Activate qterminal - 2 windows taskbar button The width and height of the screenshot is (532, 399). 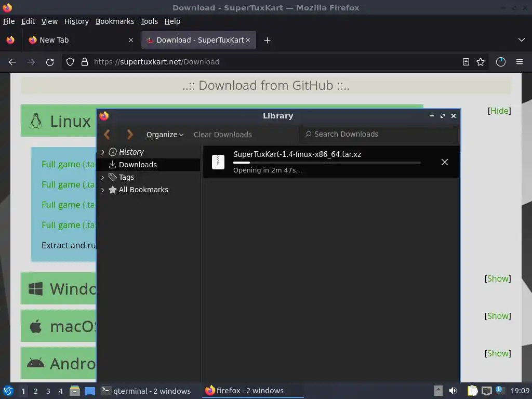147,391
